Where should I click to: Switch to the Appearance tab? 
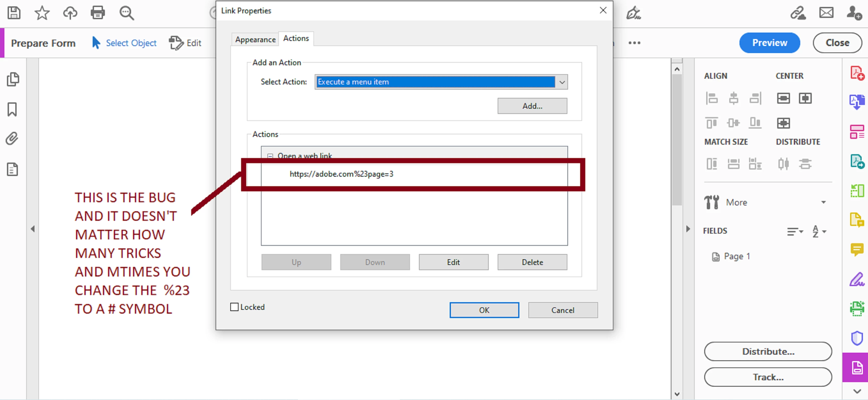coord(255,39)
